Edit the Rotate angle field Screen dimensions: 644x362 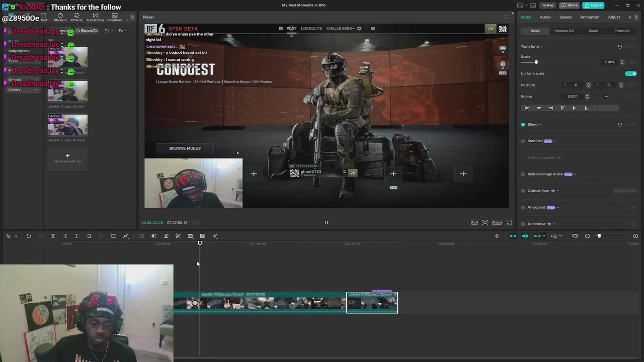coord(574,97)
